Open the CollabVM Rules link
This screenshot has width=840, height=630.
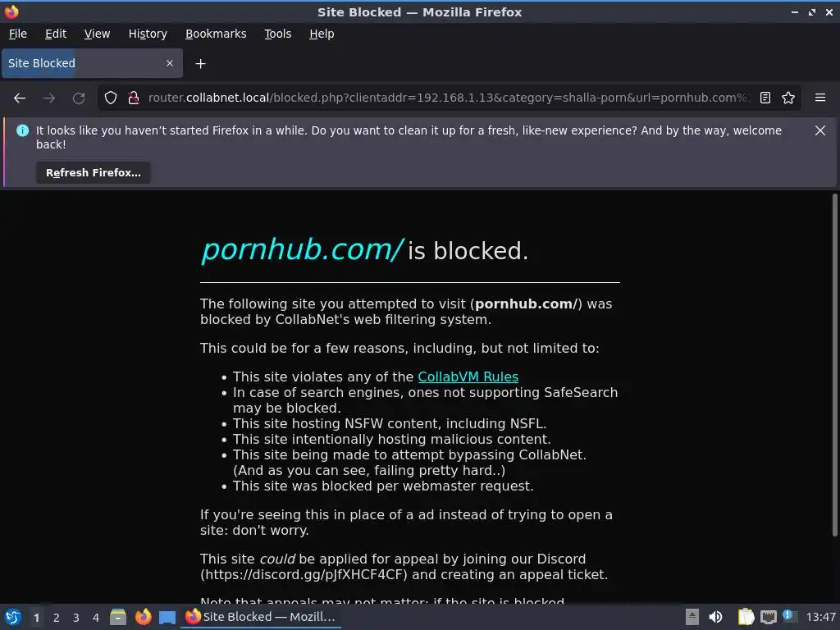click(468, 377)
